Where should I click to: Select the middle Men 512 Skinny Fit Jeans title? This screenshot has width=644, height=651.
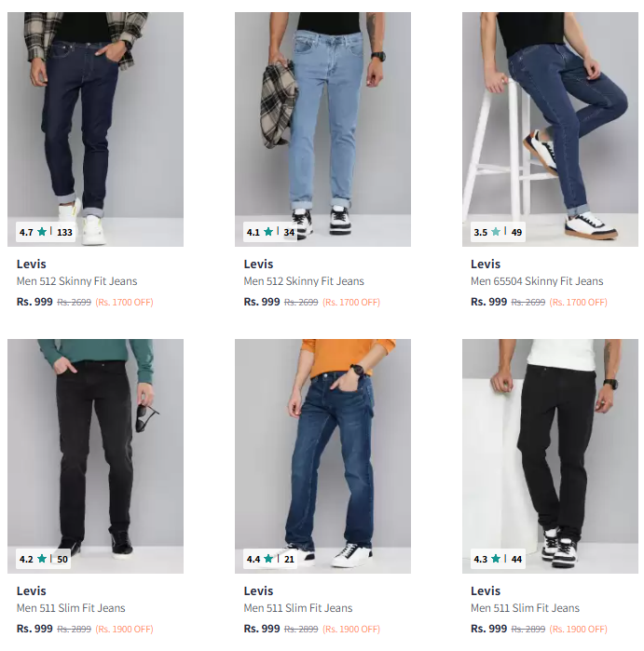304,281
